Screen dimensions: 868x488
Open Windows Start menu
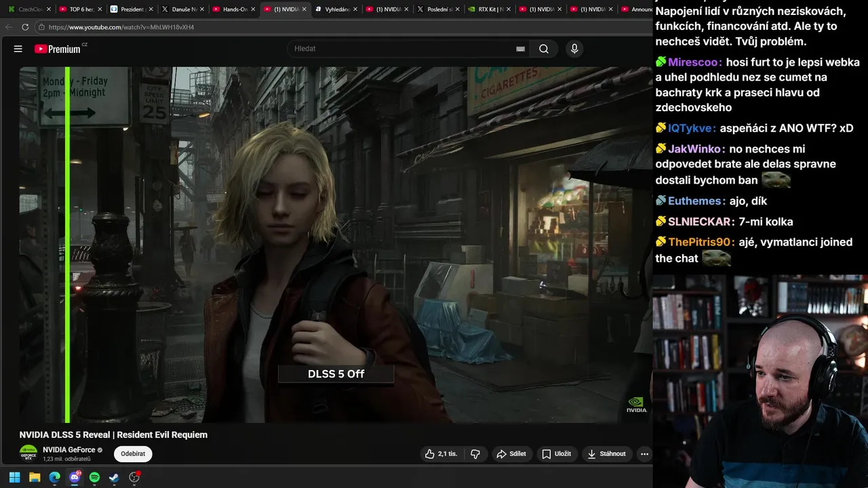(14, 477)
